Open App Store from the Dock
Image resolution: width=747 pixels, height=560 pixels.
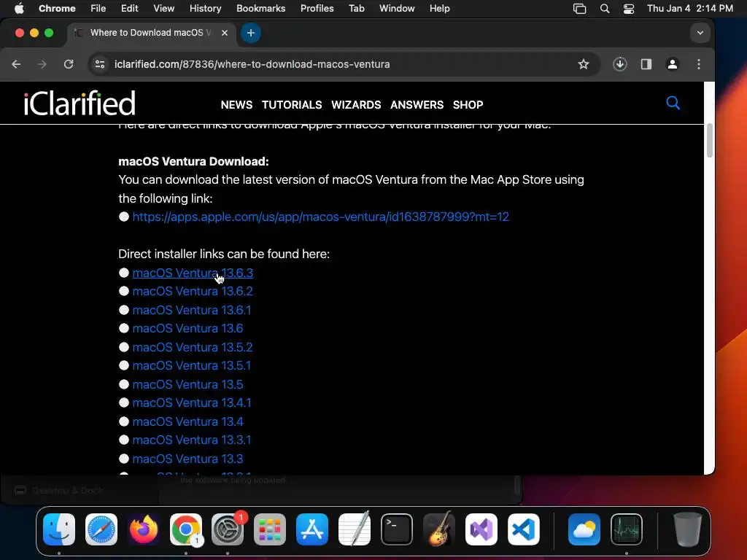[x=312, y=529]
